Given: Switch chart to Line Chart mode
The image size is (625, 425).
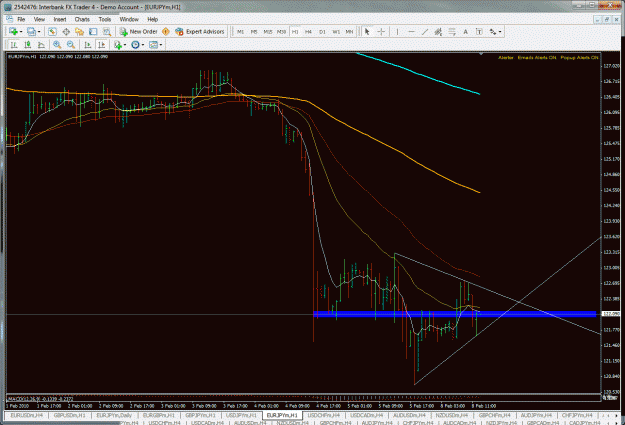Looking at the screenshot, I should point(41,45).
